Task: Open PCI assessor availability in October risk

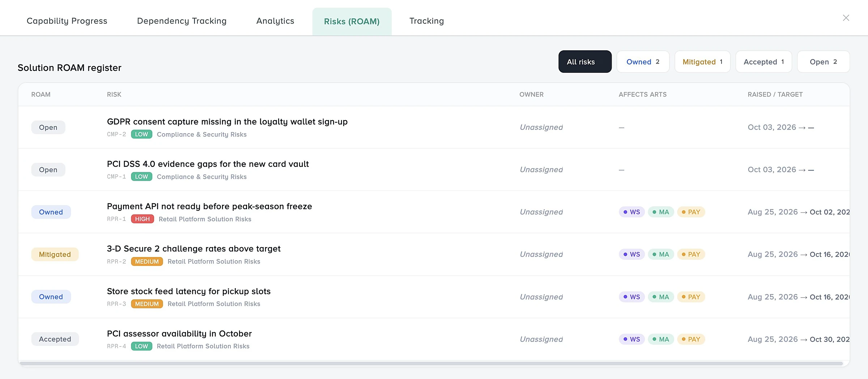Action: (179, 334)
